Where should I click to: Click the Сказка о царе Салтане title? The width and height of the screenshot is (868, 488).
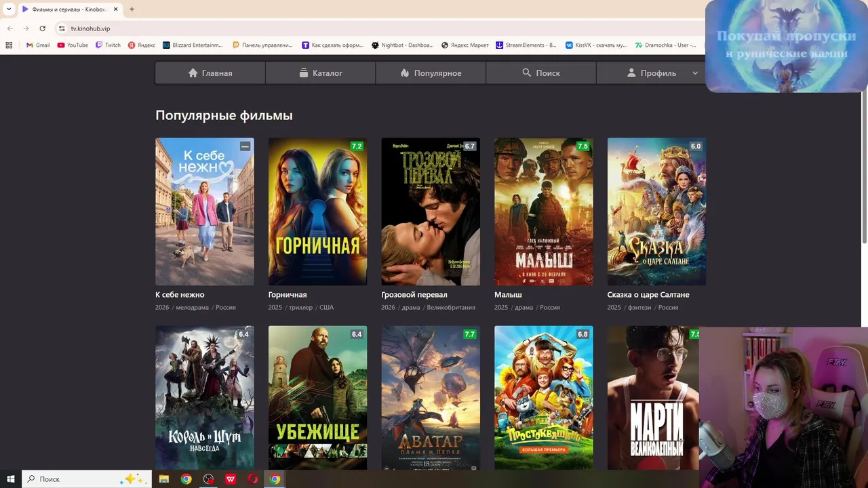click(x=648, y=295)
